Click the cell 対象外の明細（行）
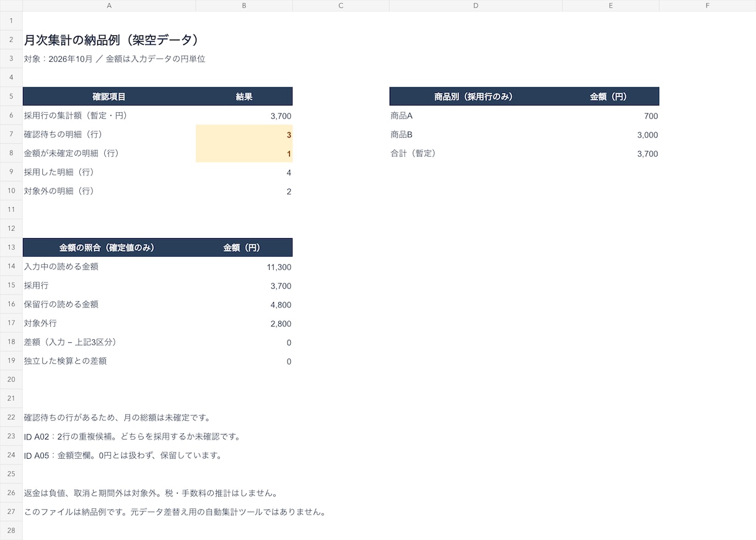The height and width of the screenshot is (540, 756). click(x=109, y=191)
